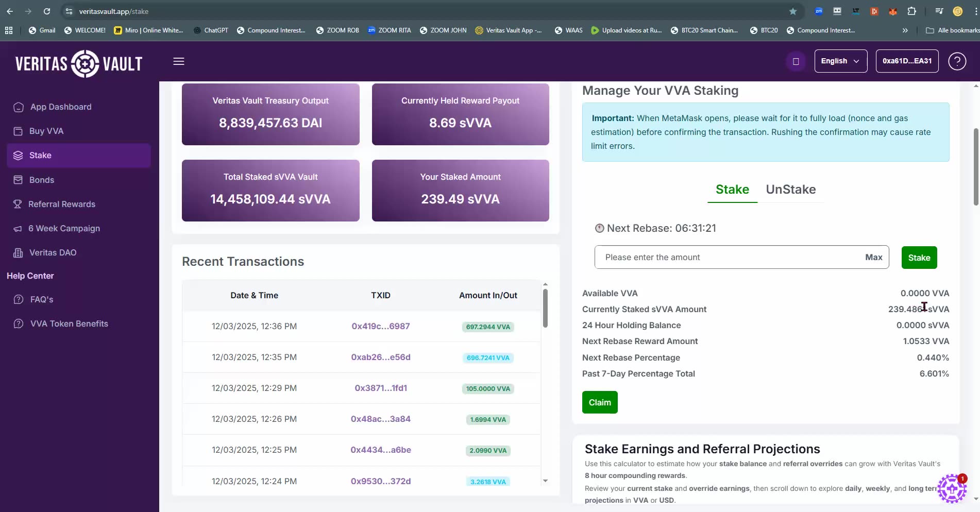The width and height of the screenshot is (980, 512).
Task: Open VVA Token Benefits
Action: [69, 323]
